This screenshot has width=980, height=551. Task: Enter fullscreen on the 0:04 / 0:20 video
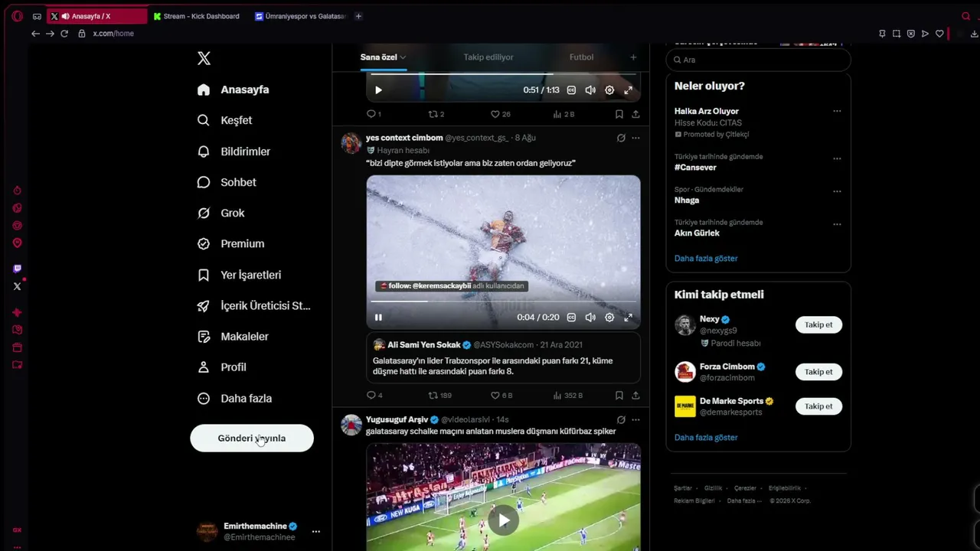point(628,318)
